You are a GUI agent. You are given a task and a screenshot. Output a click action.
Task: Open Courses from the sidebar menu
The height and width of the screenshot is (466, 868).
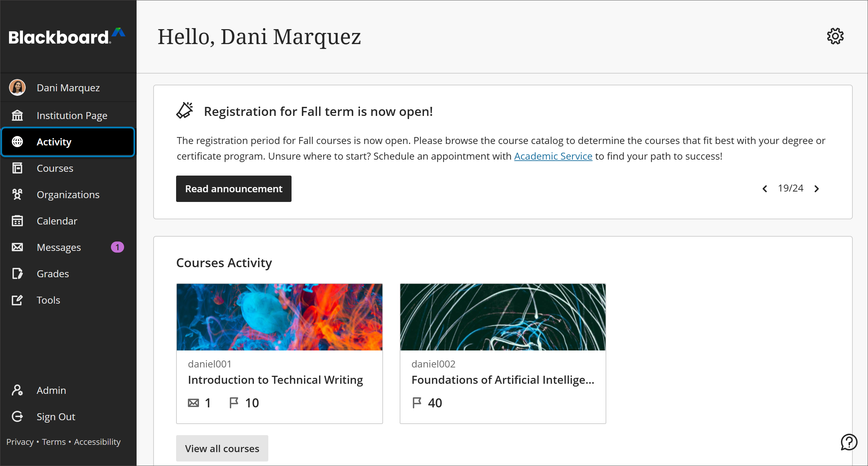(x=55, y=168)
